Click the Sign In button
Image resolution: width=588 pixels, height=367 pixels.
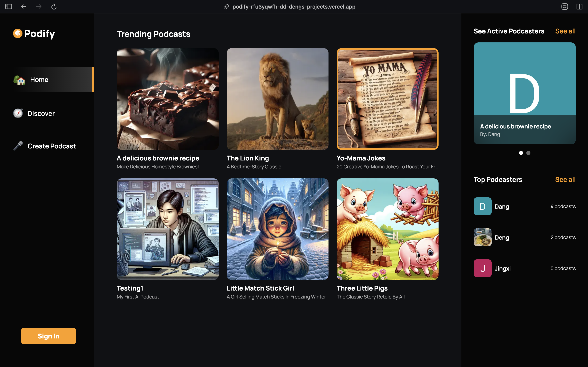(48, 336)
